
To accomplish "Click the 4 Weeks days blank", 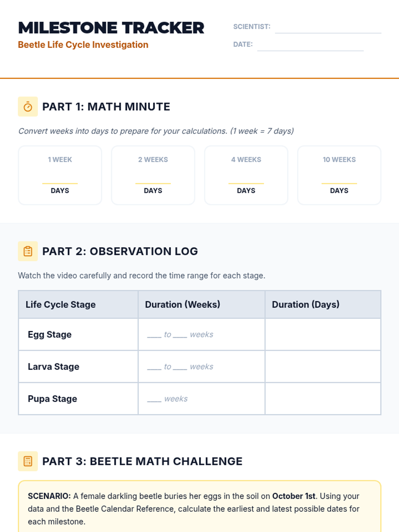I will pos(246,177).
